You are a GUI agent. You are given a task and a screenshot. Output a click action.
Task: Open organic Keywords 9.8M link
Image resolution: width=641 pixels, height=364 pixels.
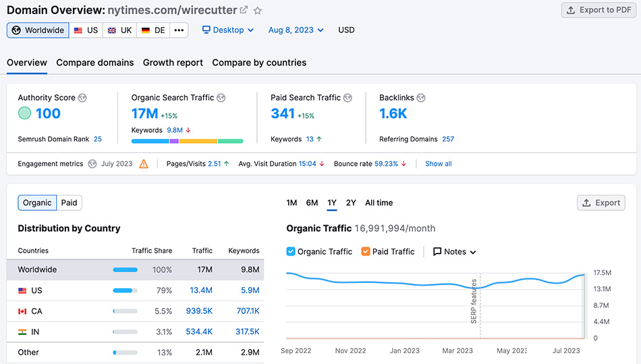tap(175, 130)
